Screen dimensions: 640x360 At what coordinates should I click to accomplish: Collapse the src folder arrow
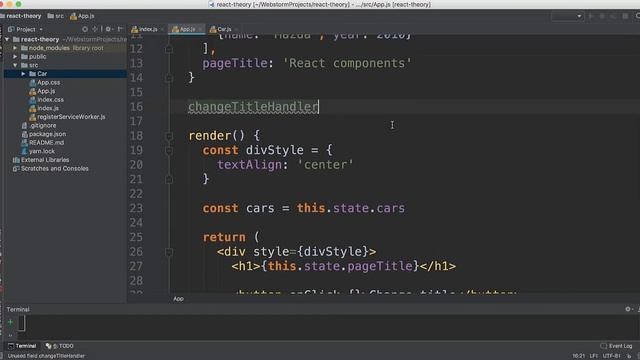15,65
